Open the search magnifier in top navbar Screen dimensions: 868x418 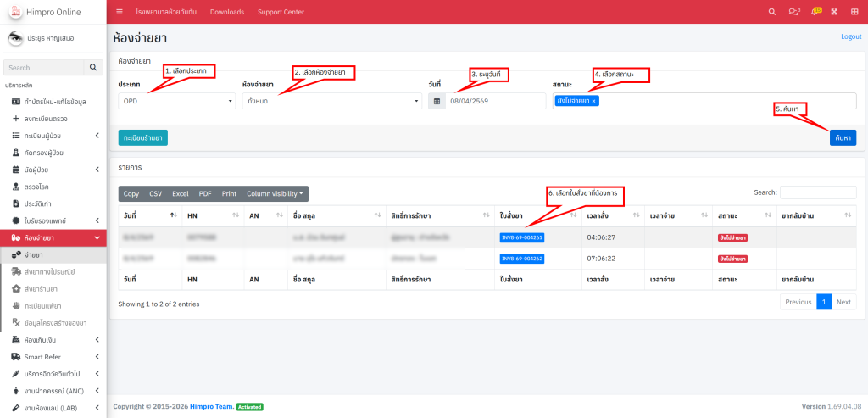pos(771,12)
